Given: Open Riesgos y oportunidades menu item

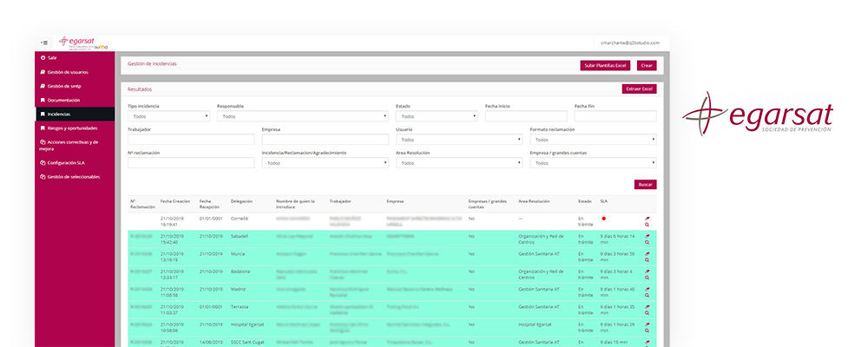Looking at the screenshot, I should pos(73,128).
